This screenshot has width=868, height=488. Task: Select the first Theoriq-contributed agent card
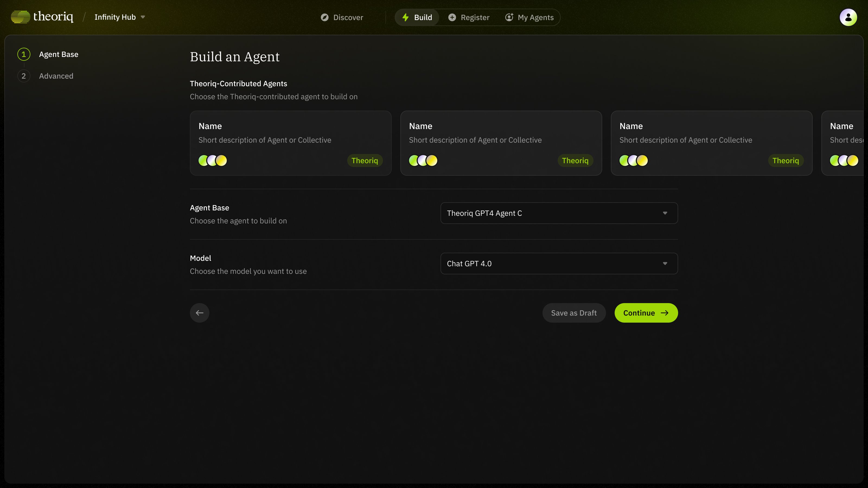[x=291, y=143]
